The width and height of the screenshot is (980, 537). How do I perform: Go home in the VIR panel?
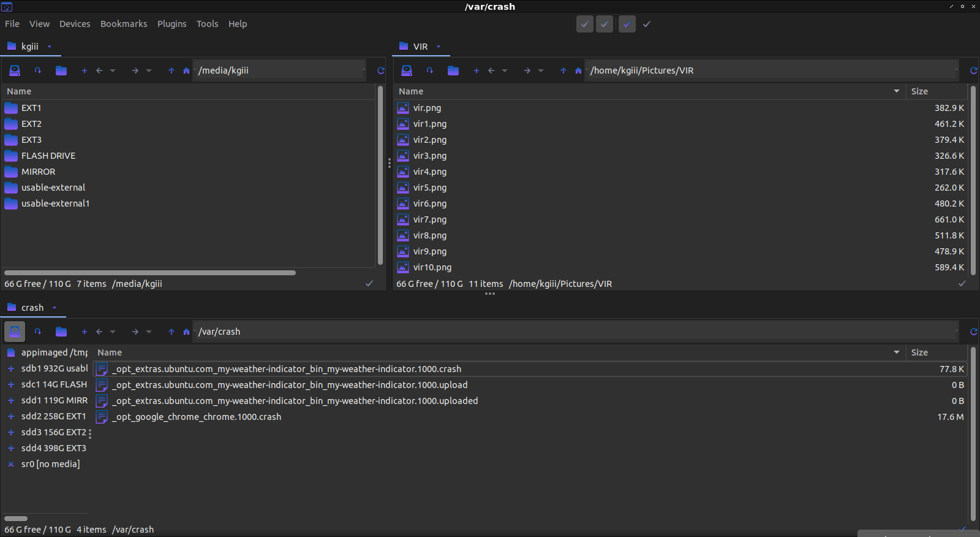(x=578, y=70)
